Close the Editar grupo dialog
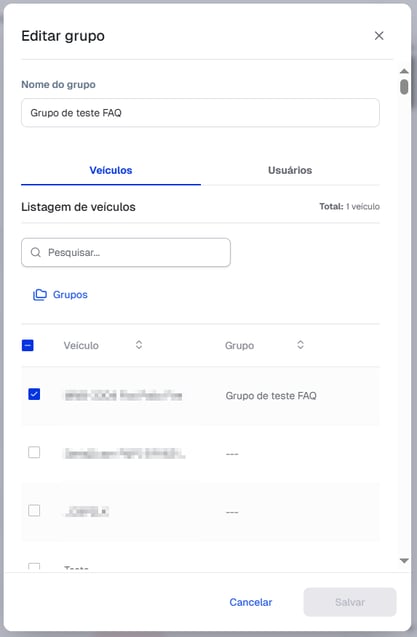The width and height of the screenshot is (417, 637). point(379,36)
